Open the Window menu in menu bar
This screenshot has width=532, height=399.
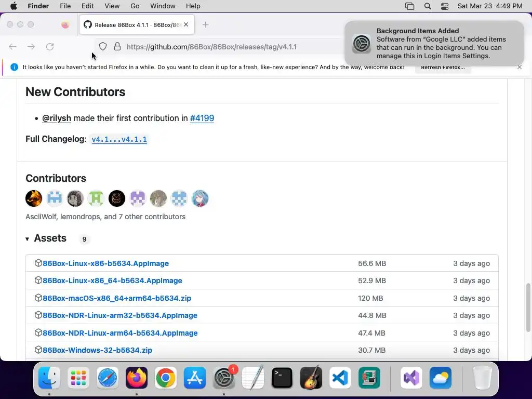[x=163, y=6]
